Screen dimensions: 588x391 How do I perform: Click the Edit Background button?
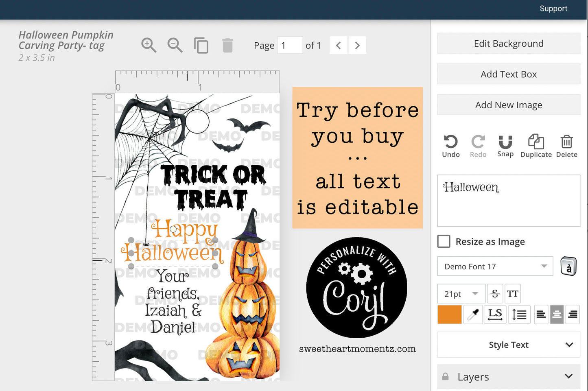coord(509,44)
